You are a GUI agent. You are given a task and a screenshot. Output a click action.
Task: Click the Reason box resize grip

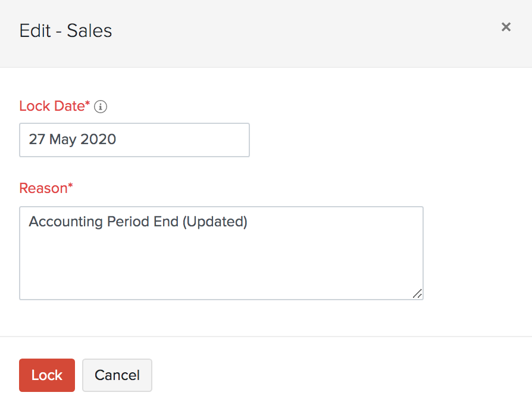click(x=418, y=293)
